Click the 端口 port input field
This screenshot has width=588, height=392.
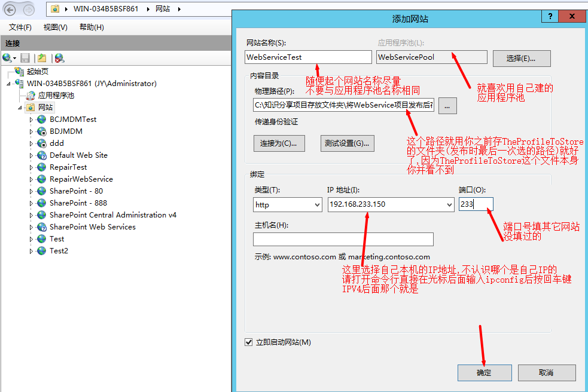coord(476,204)
